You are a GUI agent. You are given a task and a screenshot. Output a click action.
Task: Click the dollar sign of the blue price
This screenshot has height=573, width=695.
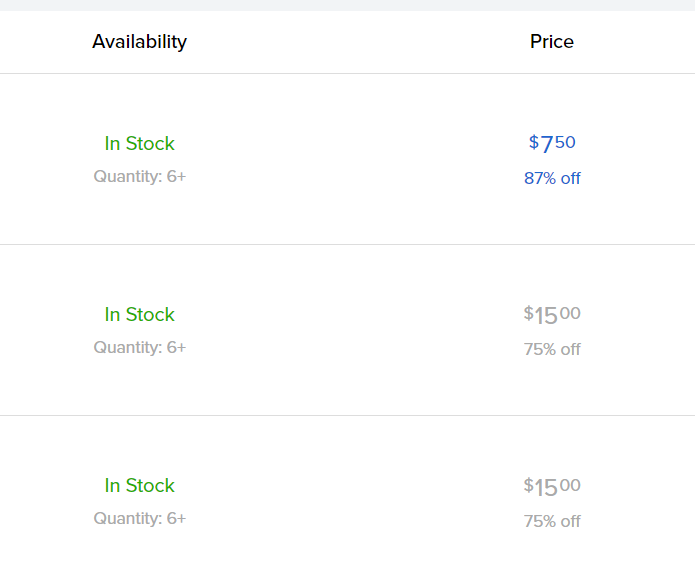click(534, 143)
